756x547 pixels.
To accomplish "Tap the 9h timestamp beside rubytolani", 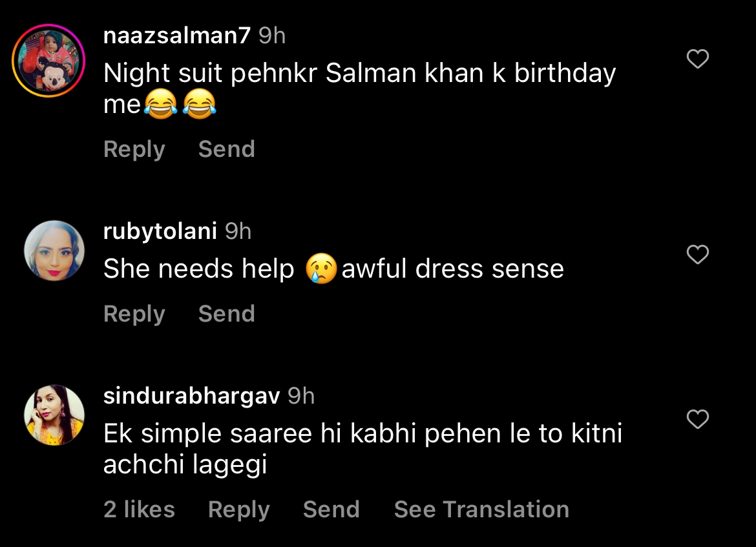I will pos(238,231).
